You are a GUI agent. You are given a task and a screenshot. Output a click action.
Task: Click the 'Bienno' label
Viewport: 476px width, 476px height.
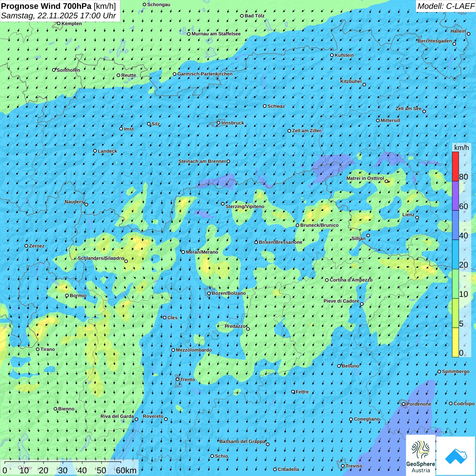(66, 409)
